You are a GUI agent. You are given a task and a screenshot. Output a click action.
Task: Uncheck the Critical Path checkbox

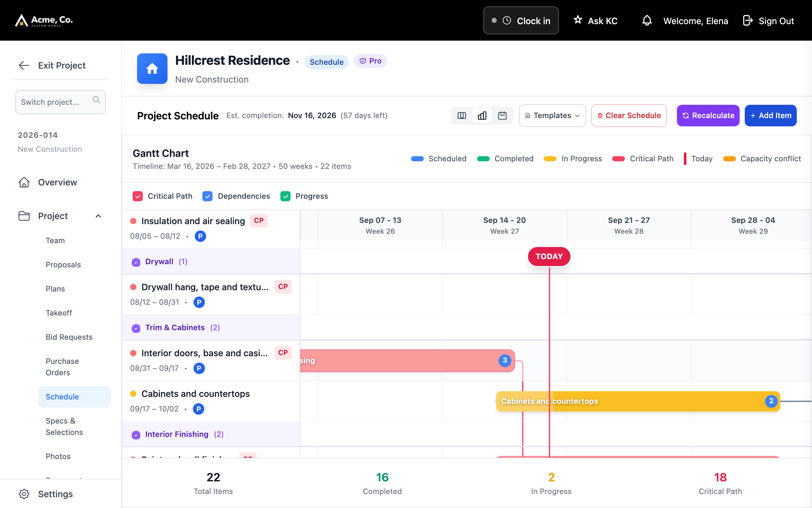pyautogui.click(x=138, y=196)
